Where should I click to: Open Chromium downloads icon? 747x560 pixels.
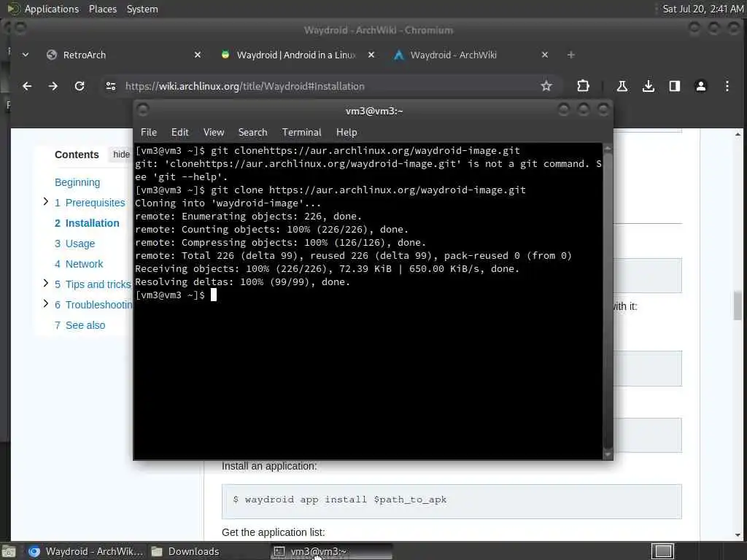click(648, 86)
